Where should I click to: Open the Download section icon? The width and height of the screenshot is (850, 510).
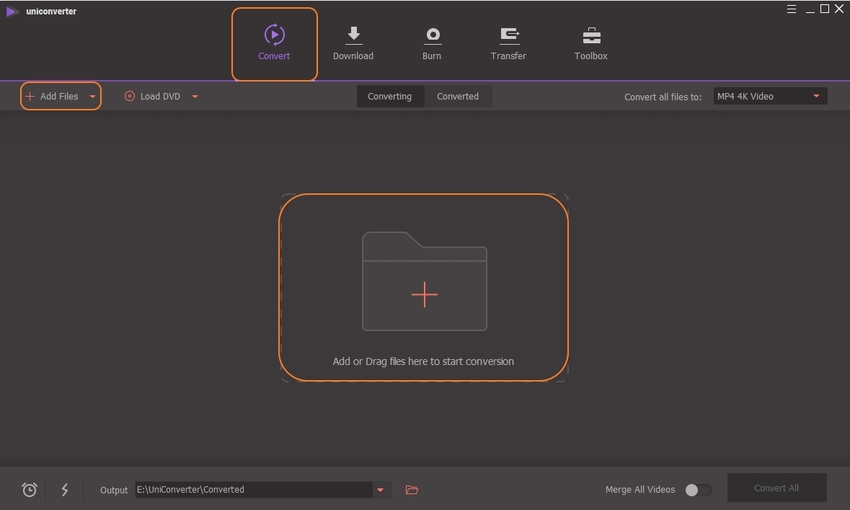(x=353, y=35)
